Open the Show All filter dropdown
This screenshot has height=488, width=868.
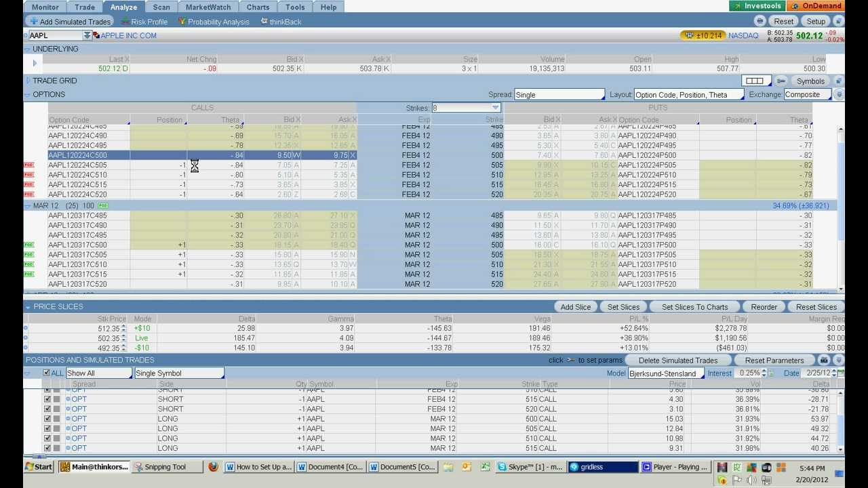(x=99, y=373)
